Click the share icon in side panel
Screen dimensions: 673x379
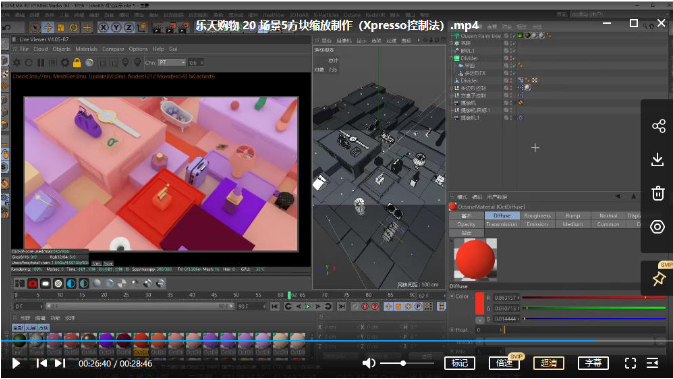click(658, 126)
